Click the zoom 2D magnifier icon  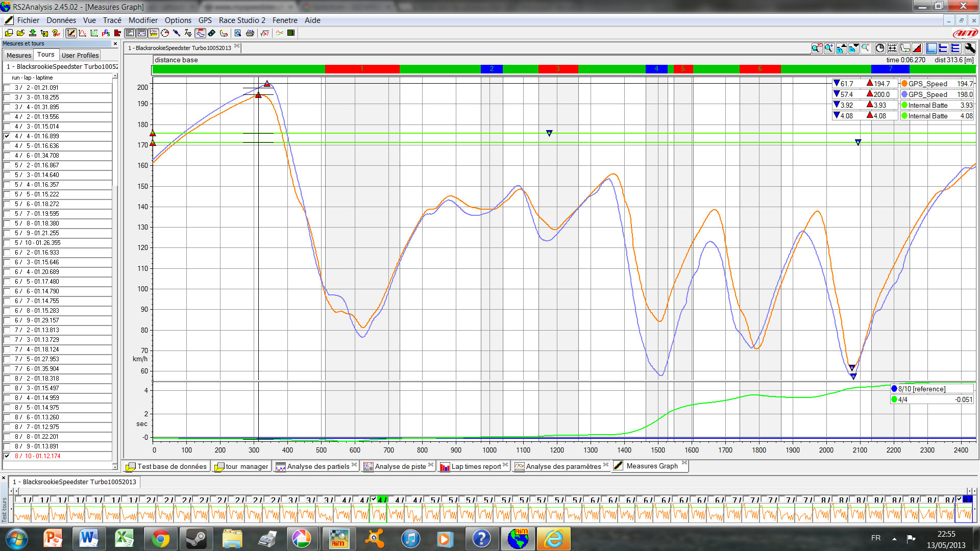[816, 48]
